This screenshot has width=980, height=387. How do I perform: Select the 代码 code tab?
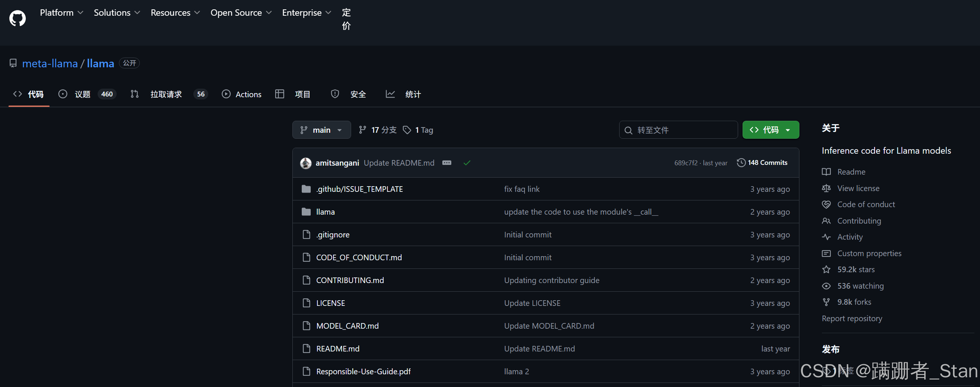(28, 94)
